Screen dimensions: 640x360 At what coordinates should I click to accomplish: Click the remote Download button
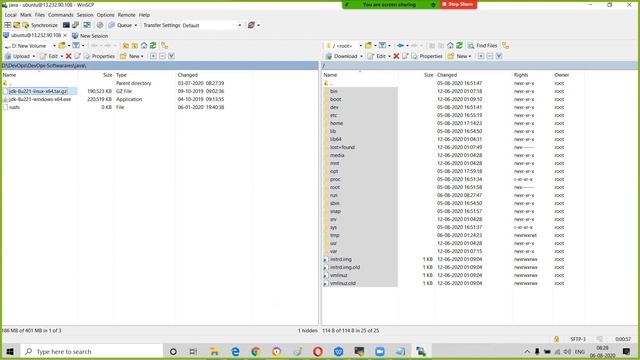[342, 56]
